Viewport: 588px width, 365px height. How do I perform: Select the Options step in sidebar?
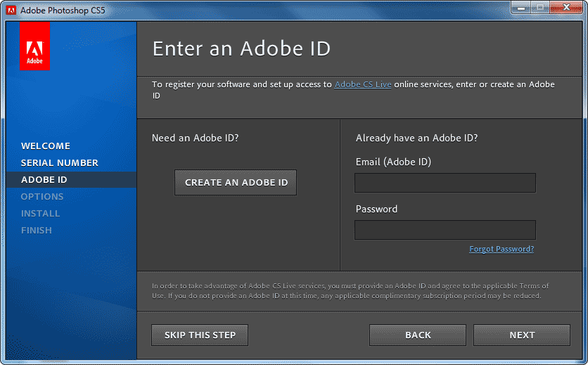42,197
